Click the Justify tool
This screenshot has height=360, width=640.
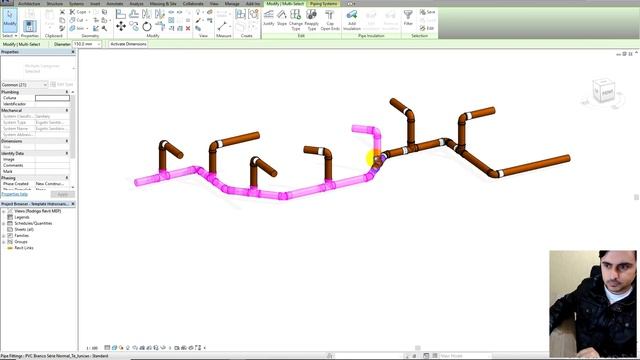[269, 18]
